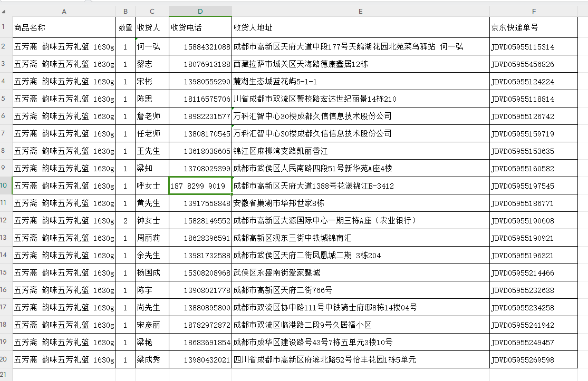Viewport: 588px width, 381px height.
Task: Select recipient cell 尚先生
Action: click(152, 308)
